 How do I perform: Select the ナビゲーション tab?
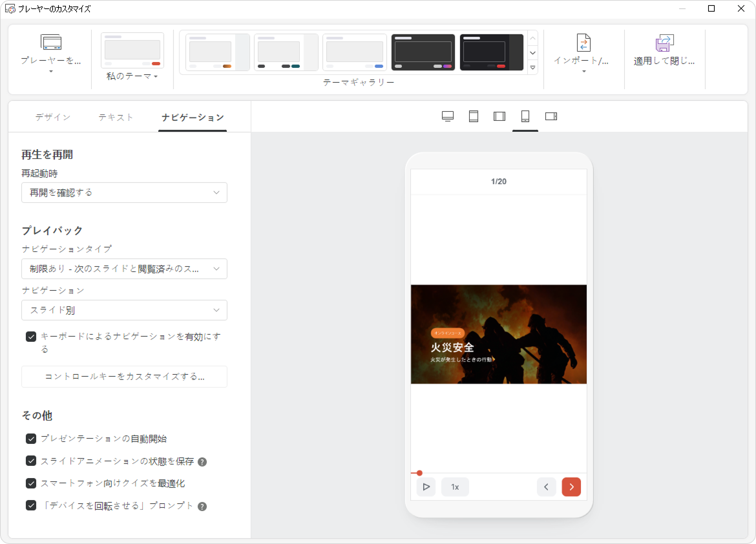tap(193, 117)
